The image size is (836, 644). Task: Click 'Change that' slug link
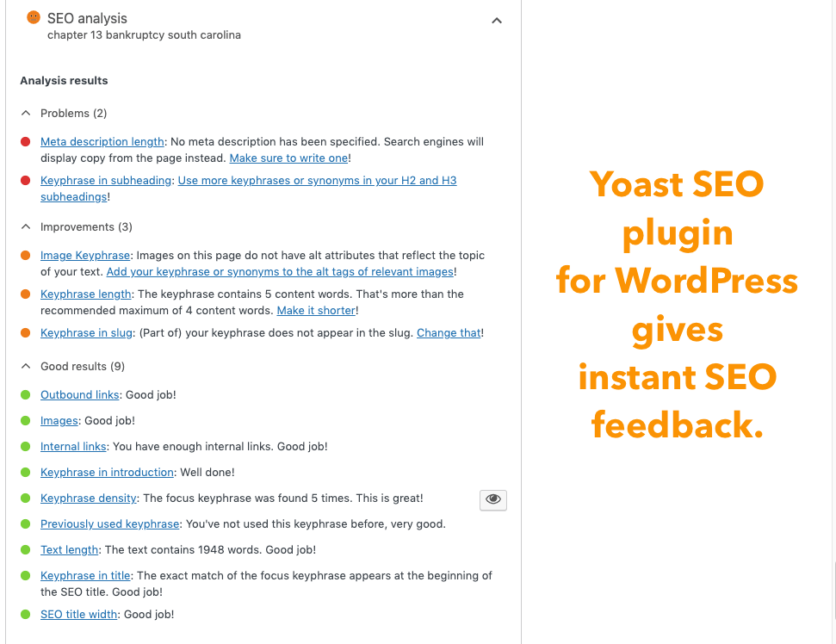coord(449,333)
